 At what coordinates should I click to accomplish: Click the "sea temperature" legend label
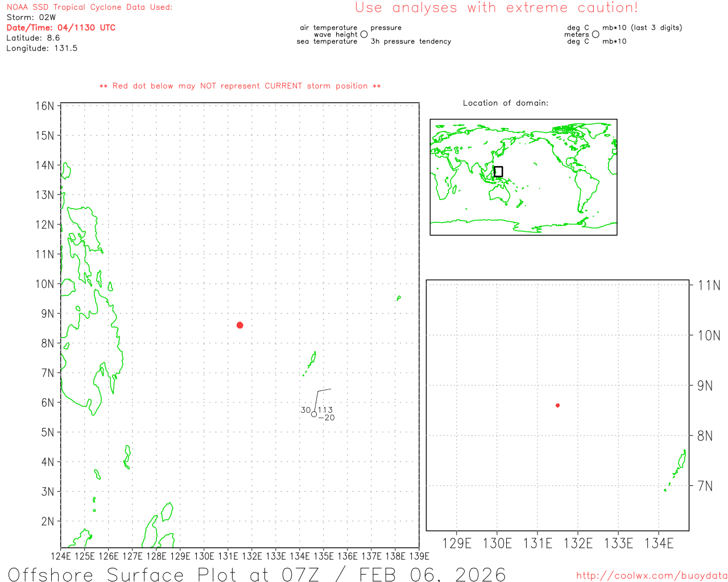click(x=327, y=41)
